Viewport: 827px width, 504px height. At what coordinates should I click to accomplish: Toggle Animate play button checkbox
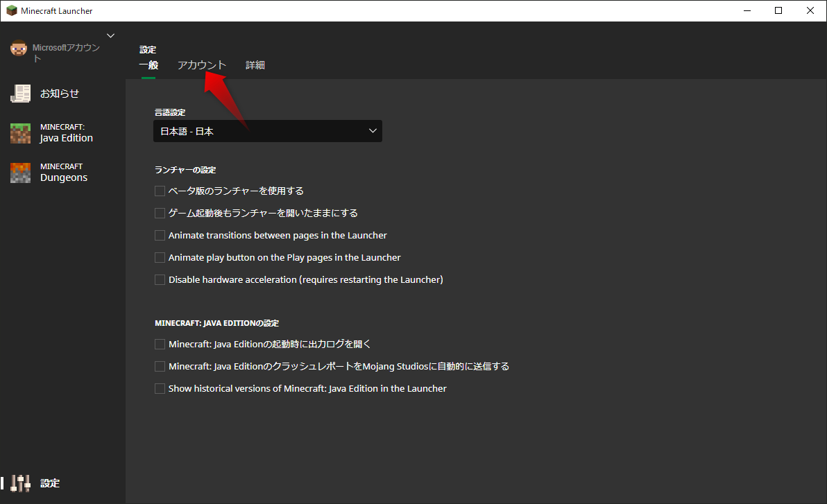(160, 257)
